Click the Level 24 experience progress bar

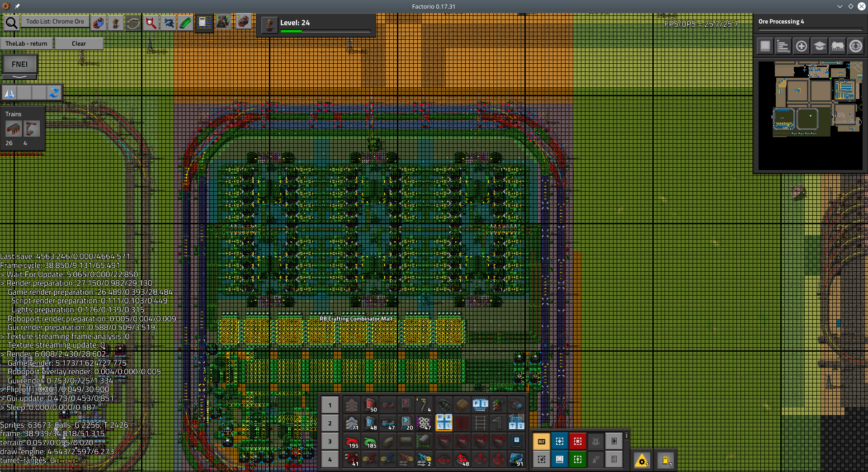click(325, 31)
